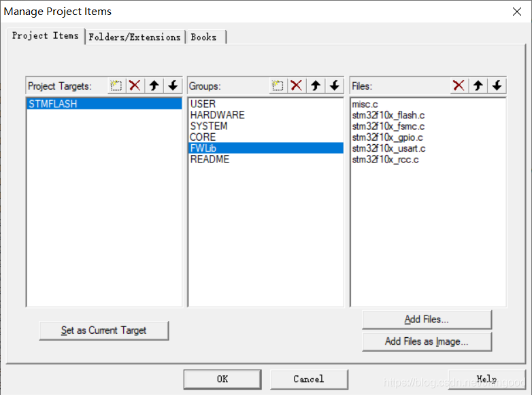Open Help for this dialog
The width and height of the screenshot is (532, 395).
[x=486, y=379]
